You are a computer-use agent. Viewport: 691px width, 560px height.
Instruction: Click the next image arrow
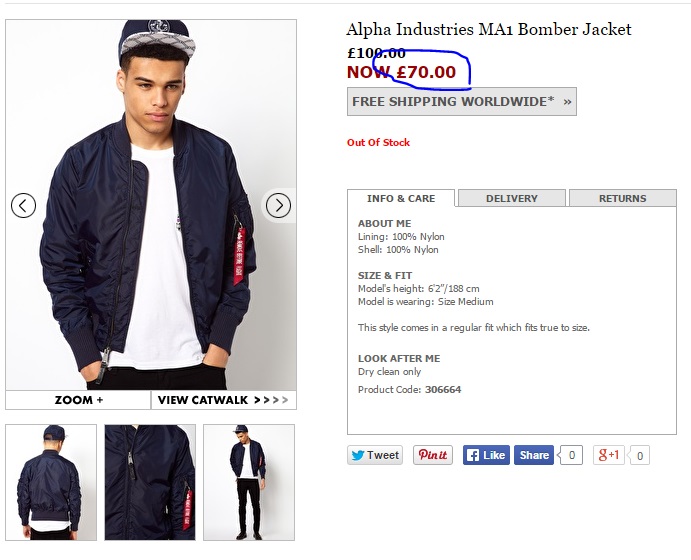[278, 206]
